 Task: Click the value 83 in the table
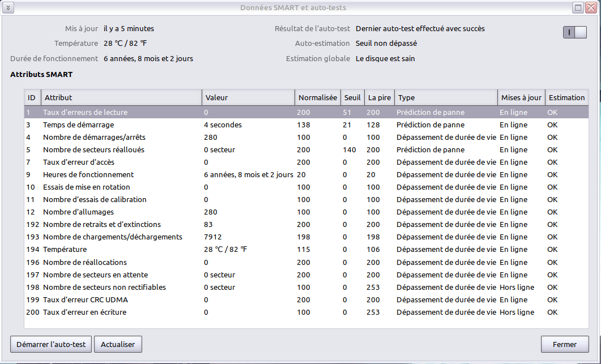(208, 225)
